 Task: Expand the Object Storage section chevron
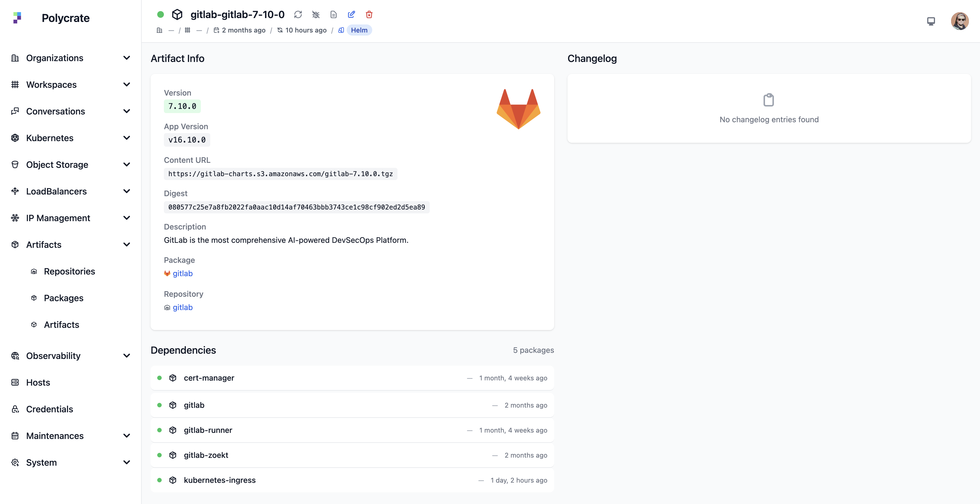pos(127,164)
